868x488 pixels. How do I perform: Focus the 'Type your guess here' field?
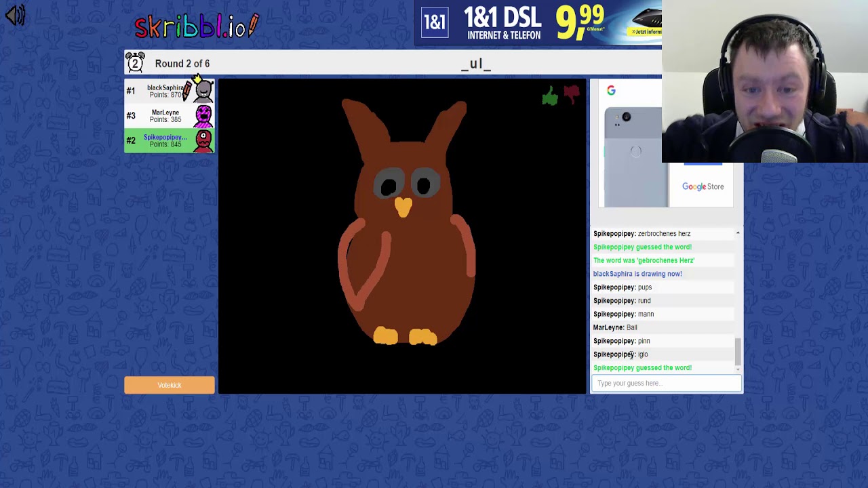pos(667,383)
